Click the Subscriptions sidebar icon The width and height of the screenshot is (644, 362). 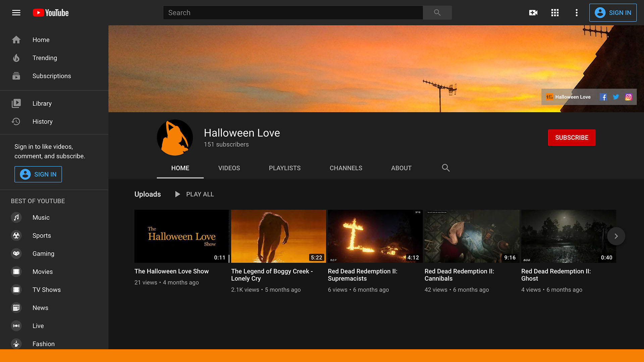click(16, 76)
